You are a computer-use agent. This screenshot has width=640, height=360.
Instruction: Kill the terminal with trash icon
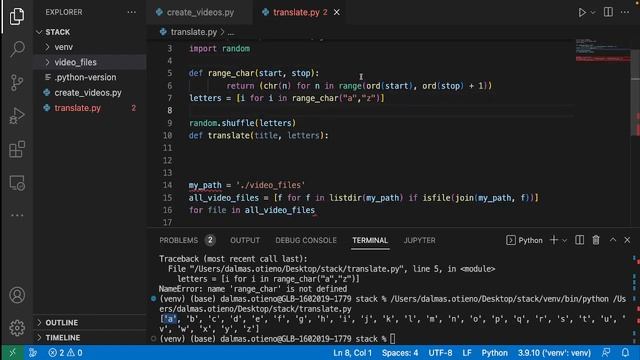[x=596, y=240]
